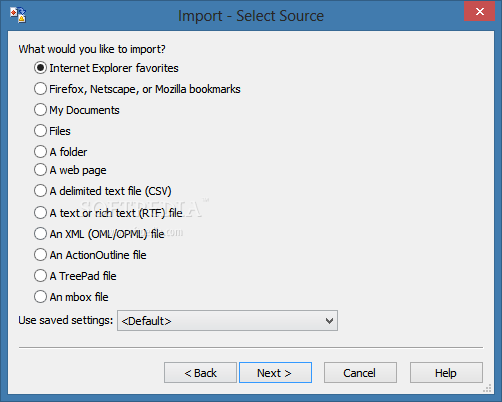Open the Use saved settings dropdown
502x402 pixels.
click(227, 321)
